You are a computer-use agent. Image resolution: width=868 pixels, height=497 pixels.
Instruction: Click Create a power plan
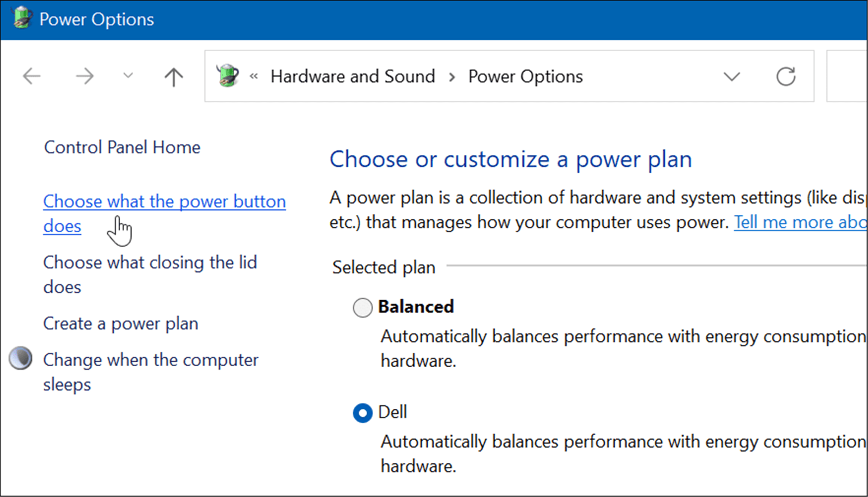click(x=120, y=323)
